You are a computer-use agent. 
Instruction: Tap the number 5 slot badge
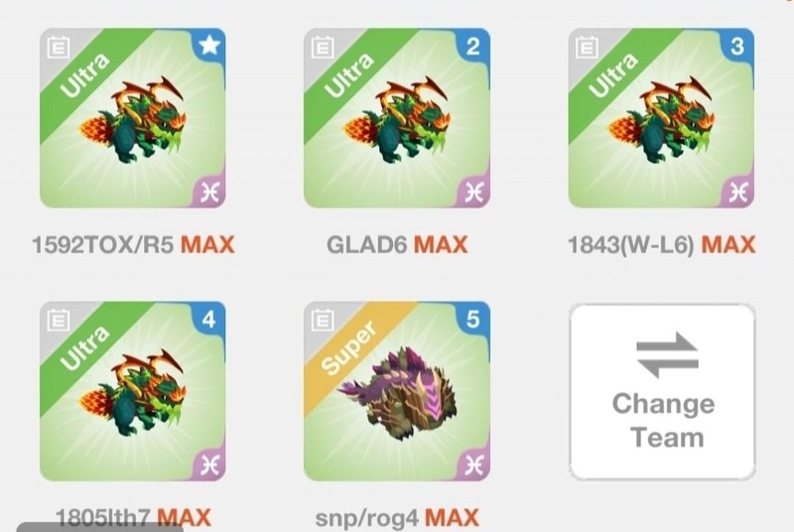click(473, 320)
